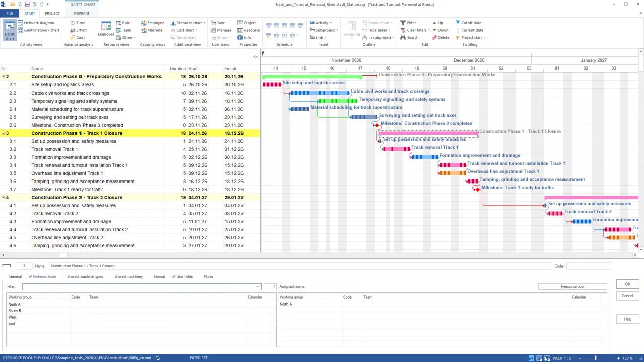Open the FILE menu
This screenshot has width=644, height=362.
click(10, 14)
